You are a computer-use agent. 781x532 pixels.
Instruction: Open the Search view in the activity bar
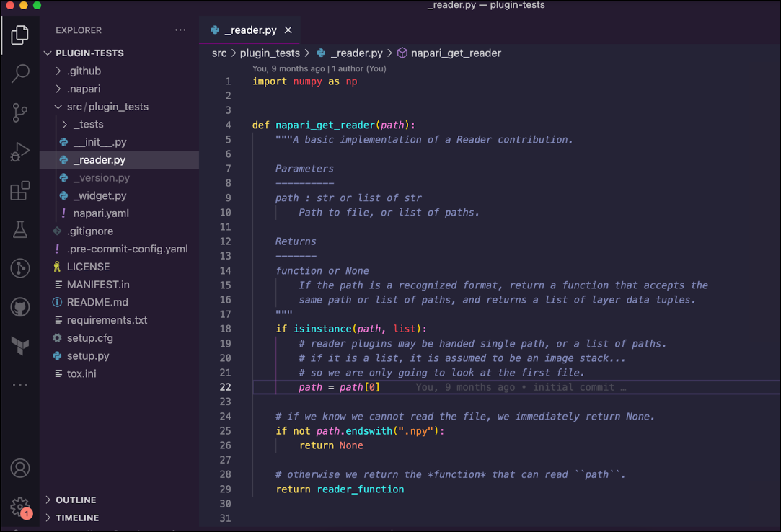(20, 74)
